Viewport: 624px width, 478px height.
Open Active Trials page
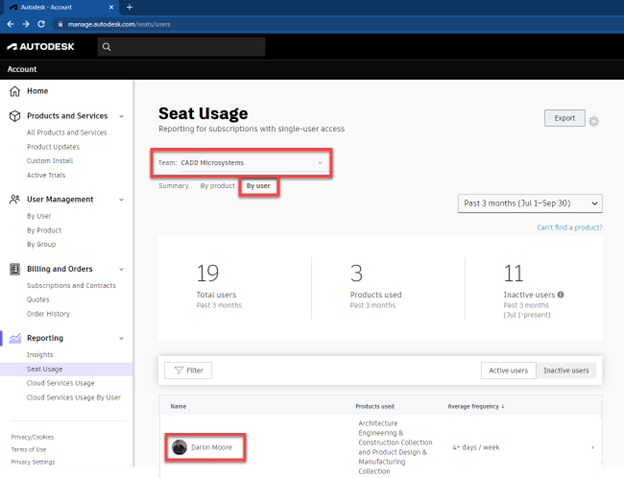(x=46, y=175)
